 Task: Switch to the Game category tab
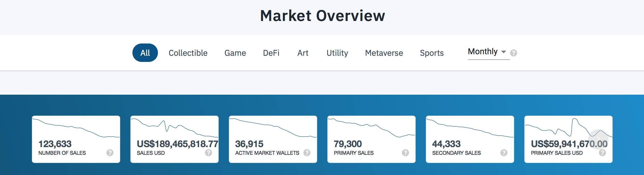tap(235, 53)
